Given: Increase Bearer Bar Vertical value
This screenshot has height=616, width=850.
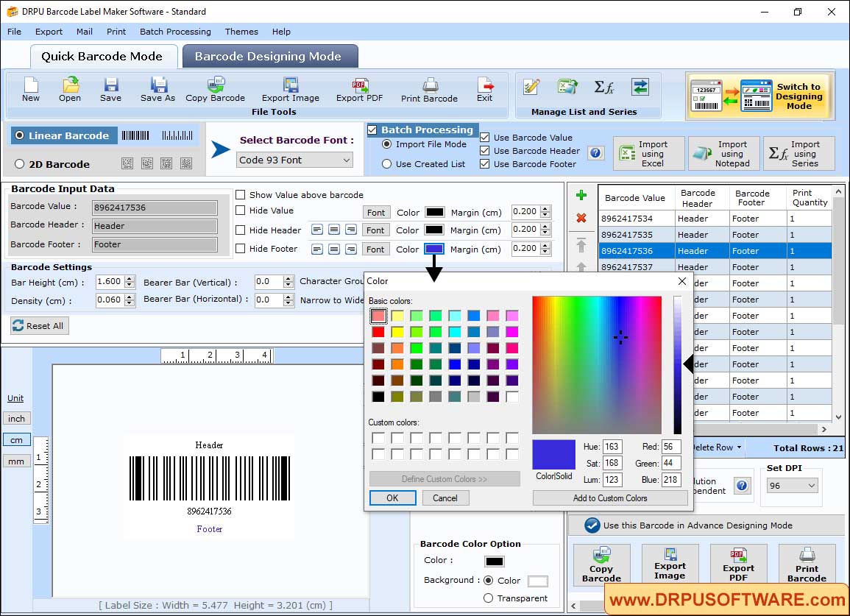Looking at the screenshot, I should point(288,279).
